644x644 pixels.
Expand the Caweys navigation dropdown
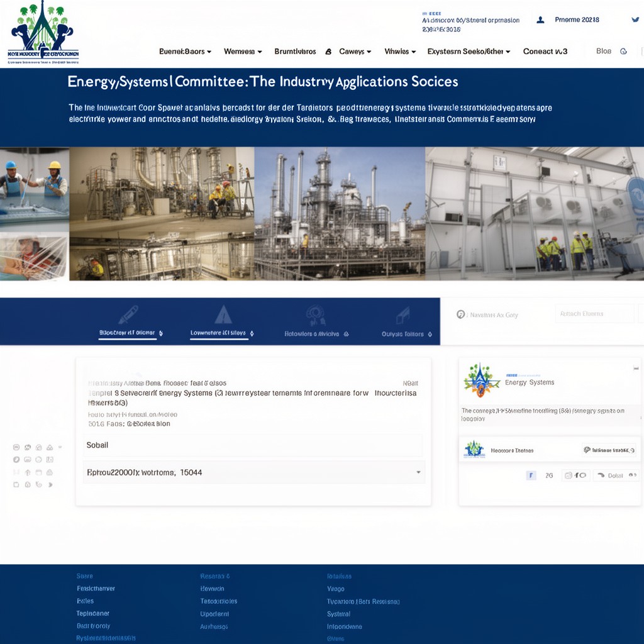355,52
